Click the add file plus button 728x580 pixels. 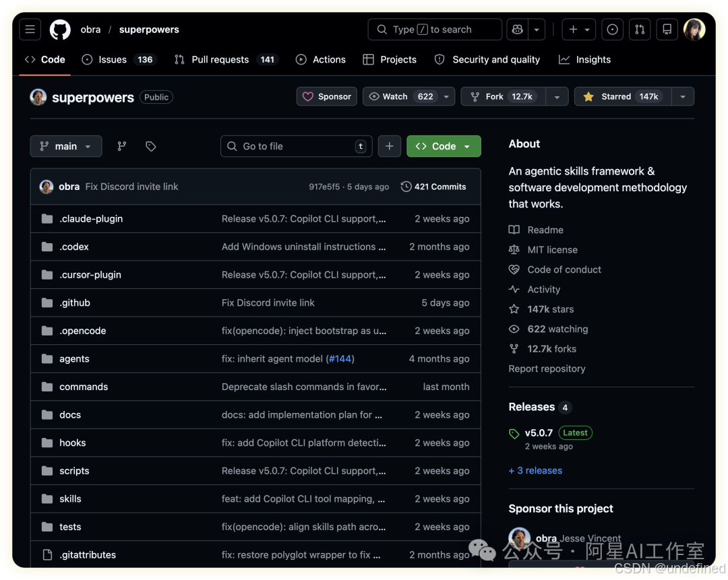click(390, 146)
